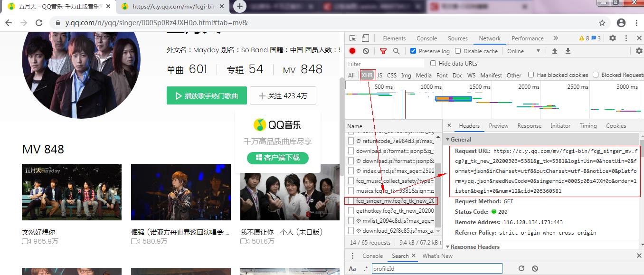Select the fcg_singer_mv.fcg request row
The height and width of the screenshot is (275, 644).
tap(392, 201)
